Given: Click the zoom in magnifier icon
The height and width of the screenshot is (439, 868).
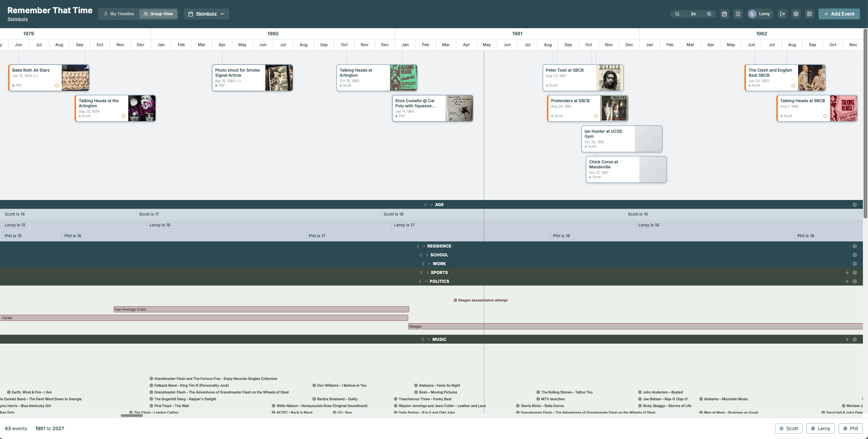Looking at the screenshot, I should (x=709, y=14).
